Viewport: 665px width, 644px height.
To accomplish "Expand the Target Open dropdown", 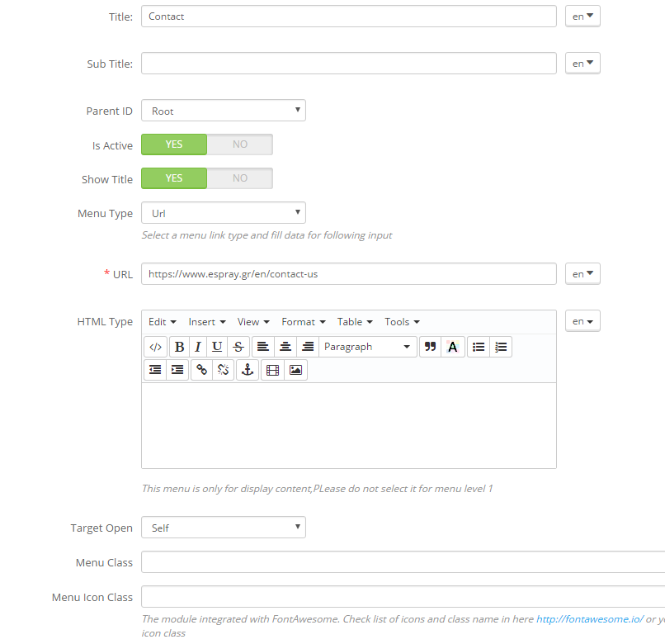I will click(224, 528).
